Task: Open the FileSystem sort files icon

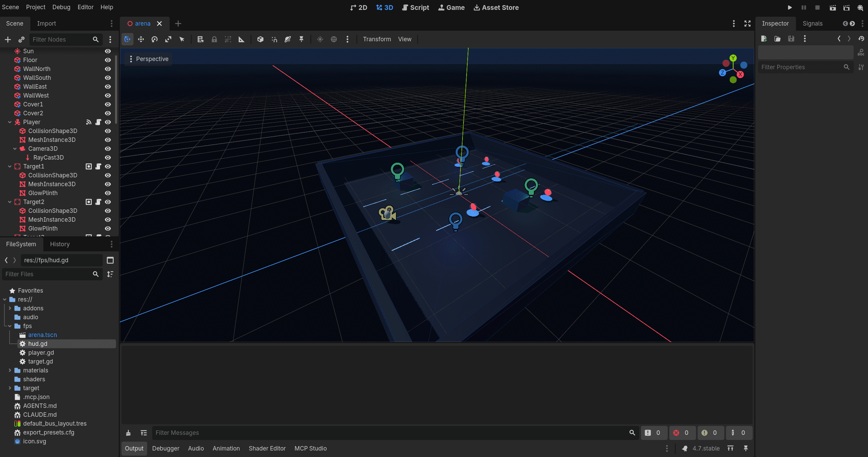Action: [x=110, y=274]
